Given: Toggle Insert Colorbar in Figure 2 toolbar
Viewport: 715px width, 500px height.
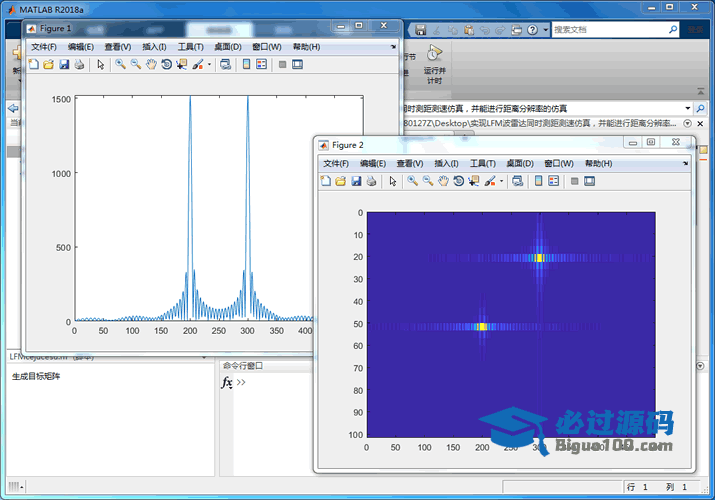Looking at the screenshot, I should 538,181.
